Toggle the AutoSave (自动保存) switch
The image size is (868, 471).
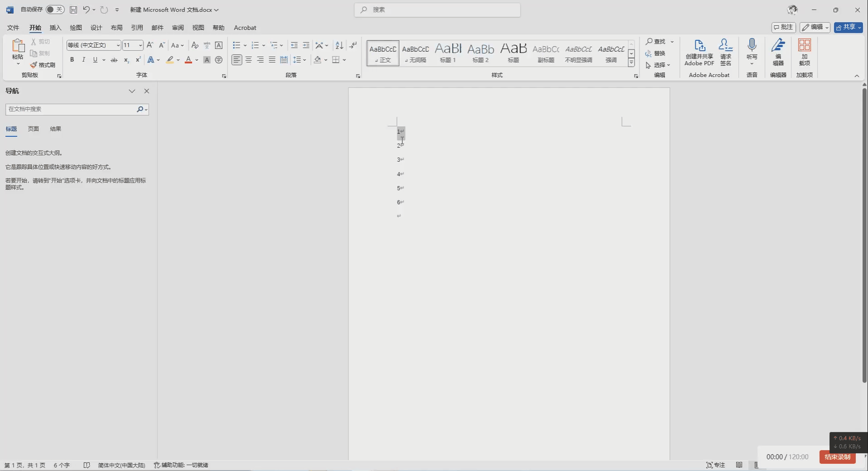point(55,10)
